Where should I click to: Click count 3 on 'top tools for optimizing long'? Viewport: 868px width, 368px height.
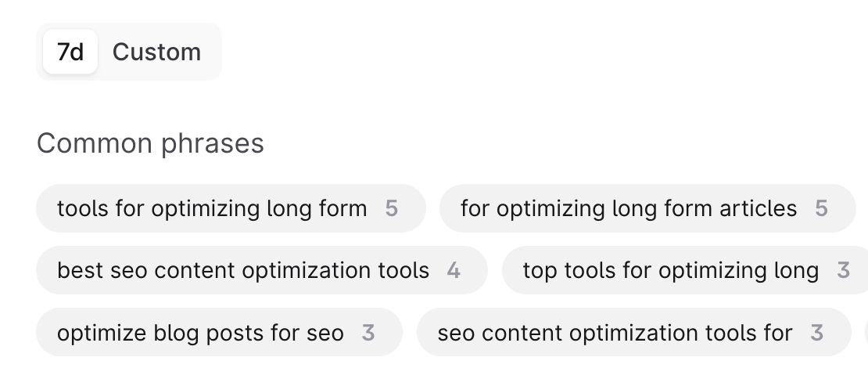pos(843,271)
